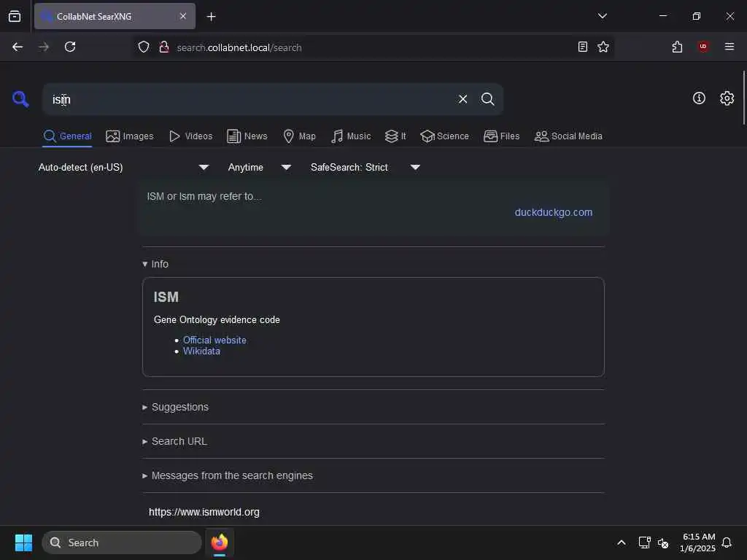
Task: Open the SearXNG about info icon
Action: [x=699, y=98]
